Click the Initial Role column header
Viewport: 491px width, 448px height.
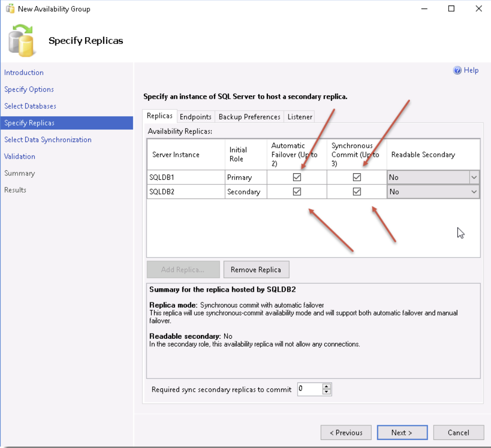246,154
